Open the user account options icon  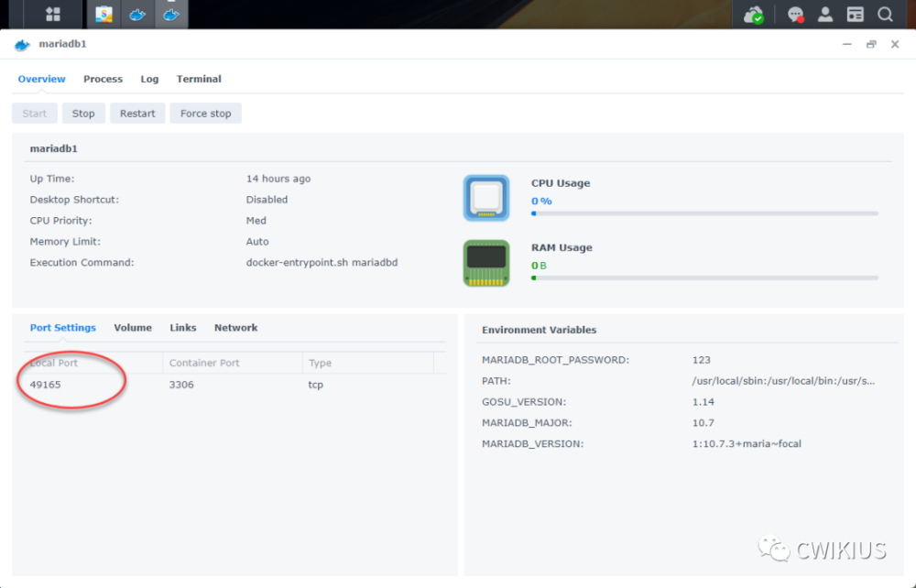(825, 14)
